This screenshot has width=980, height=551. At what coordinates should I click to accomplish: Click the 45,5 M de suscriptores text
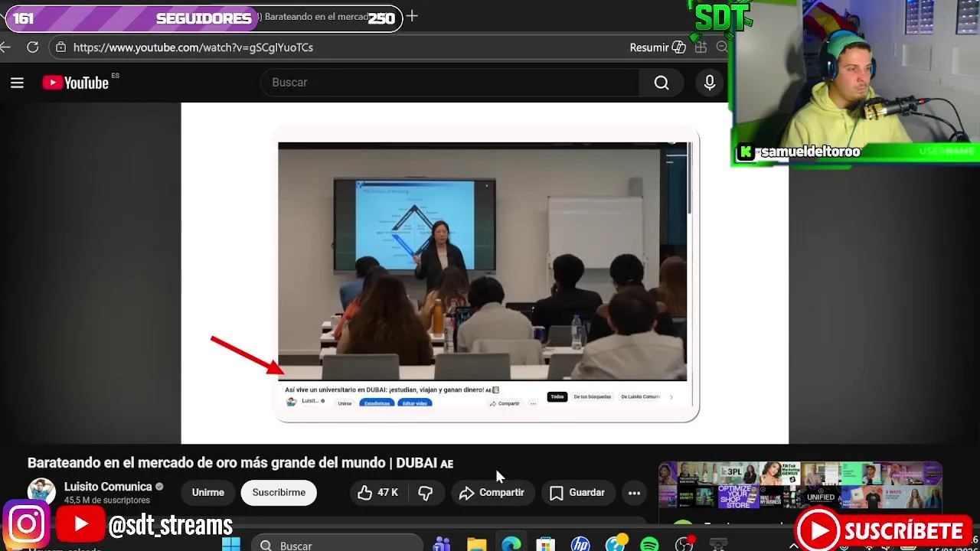107,500
